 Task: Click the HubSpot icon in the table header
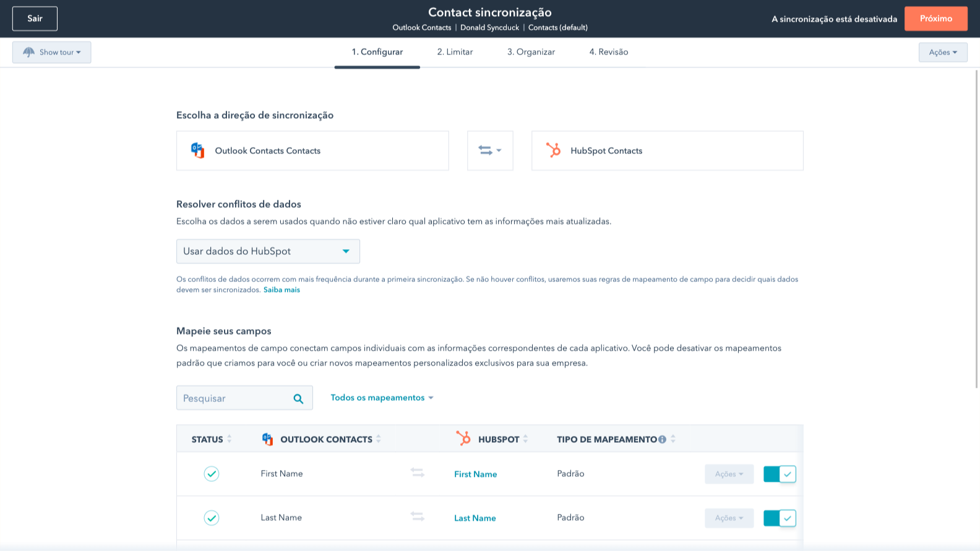tap(463, 438)
